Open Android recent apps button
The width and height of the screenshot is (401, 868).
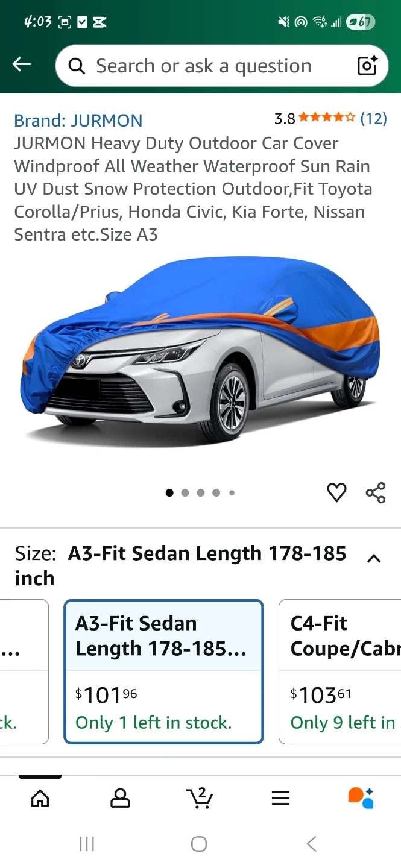point(87,844)
